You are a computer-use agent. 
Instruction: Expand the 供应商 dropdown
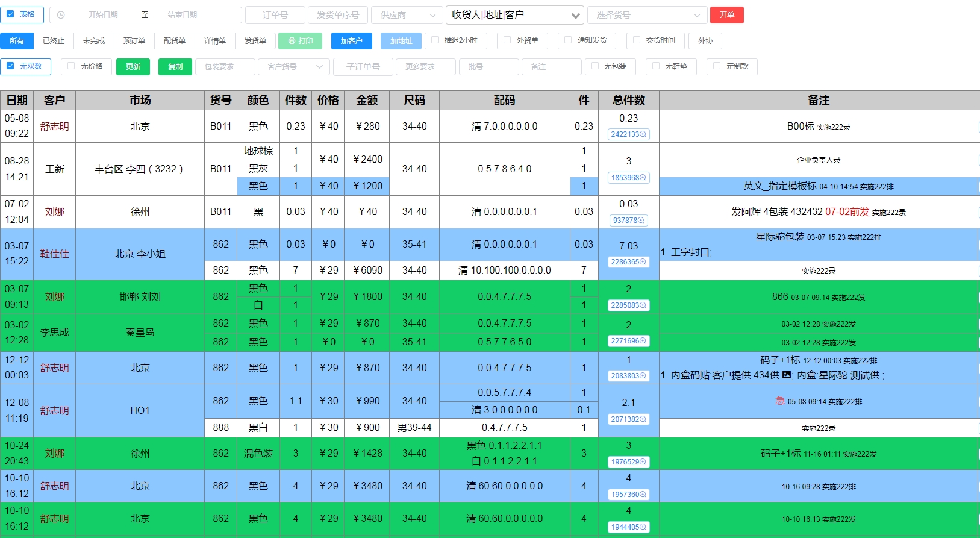click(x=407, y=15)
